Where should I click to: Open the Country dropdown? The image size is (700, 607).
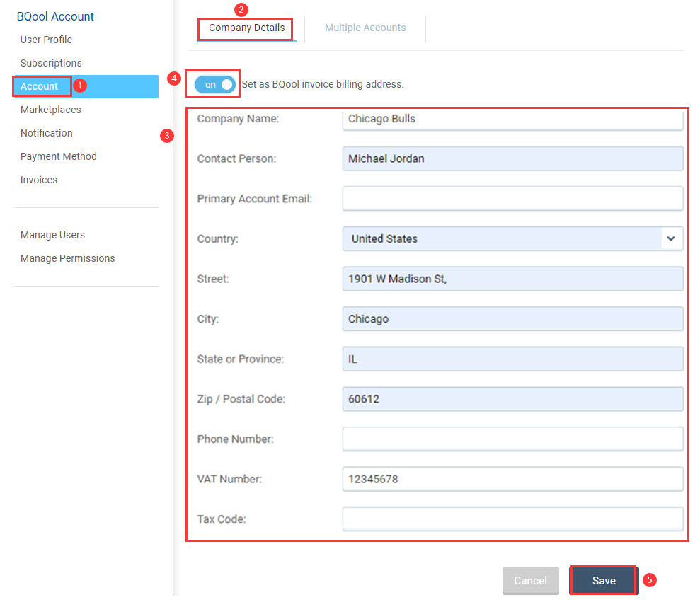512,239
